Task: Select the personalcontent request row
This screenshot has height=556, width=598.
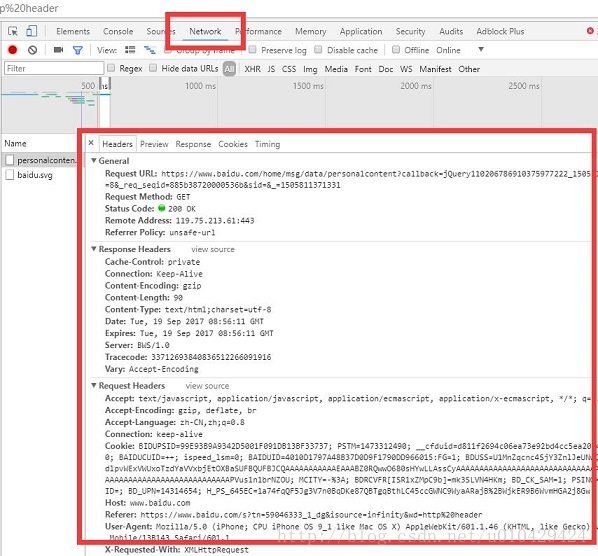Action: point(41,160)
